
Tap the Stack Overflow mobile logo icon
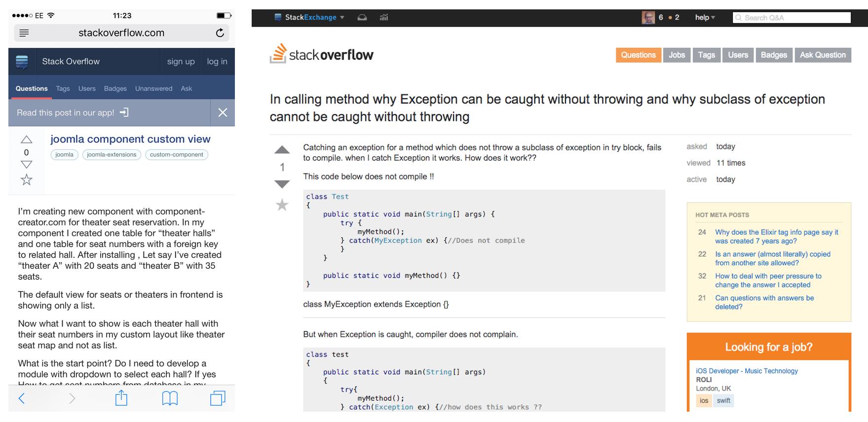(22, 62)
